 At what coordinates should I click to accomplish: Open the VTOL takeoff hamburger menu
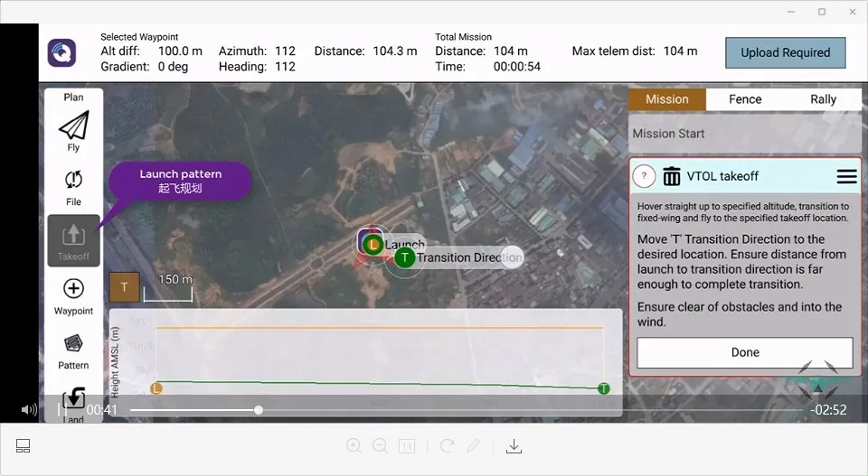pos(846,176)
